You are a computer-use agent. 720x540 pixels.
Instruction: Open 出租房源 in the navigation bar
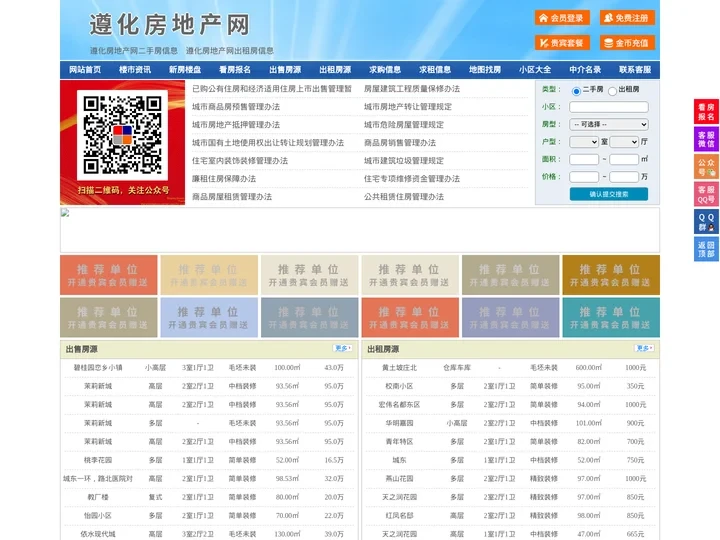[x=335, y=70]
